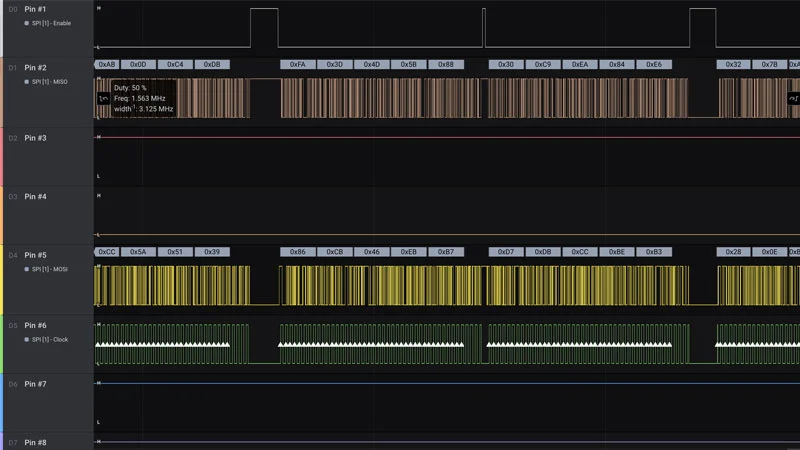Click the 0xCC first decoded MOSI byte

point(107,252)
